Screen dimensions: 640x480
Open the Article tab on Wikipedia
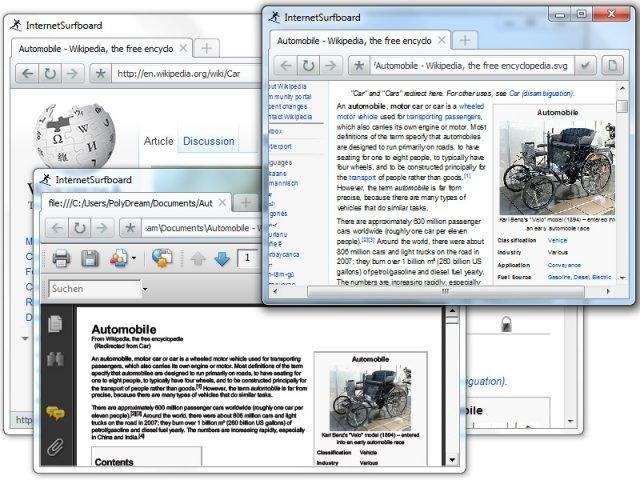(158, 141)
